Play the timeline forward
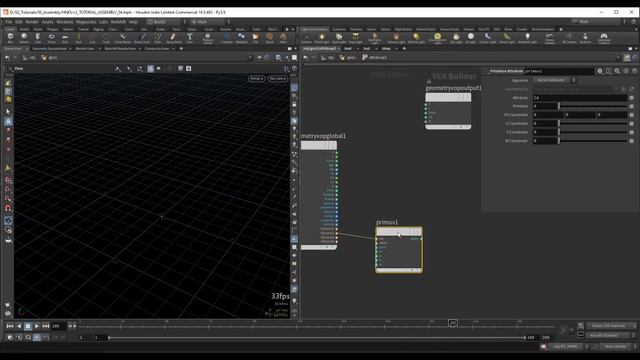Screen dimensions: 640x360 pos(37,326)
